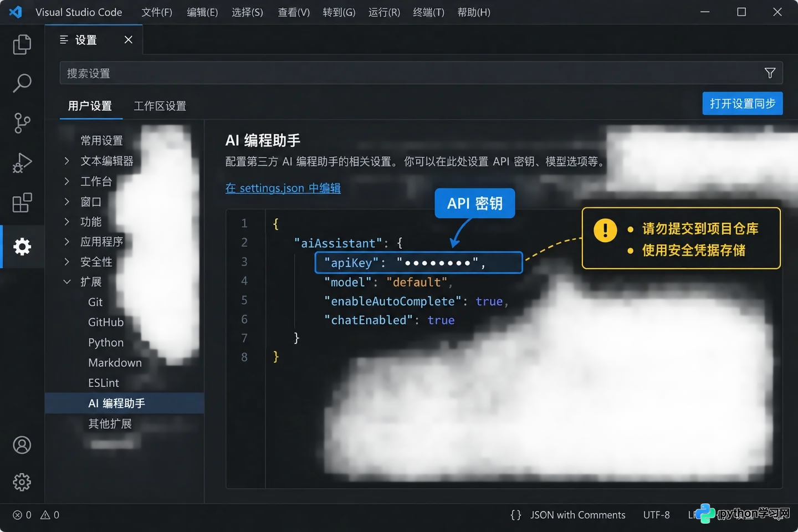Select AI 编程助手 in the tree
This screenshot has height=532, width=798.
click(124, 403)
